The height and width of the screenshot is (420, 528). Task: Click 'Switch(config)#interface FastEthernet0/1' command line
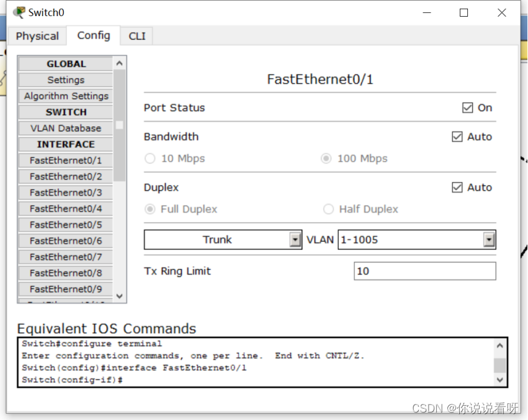[x=134, y=368]
